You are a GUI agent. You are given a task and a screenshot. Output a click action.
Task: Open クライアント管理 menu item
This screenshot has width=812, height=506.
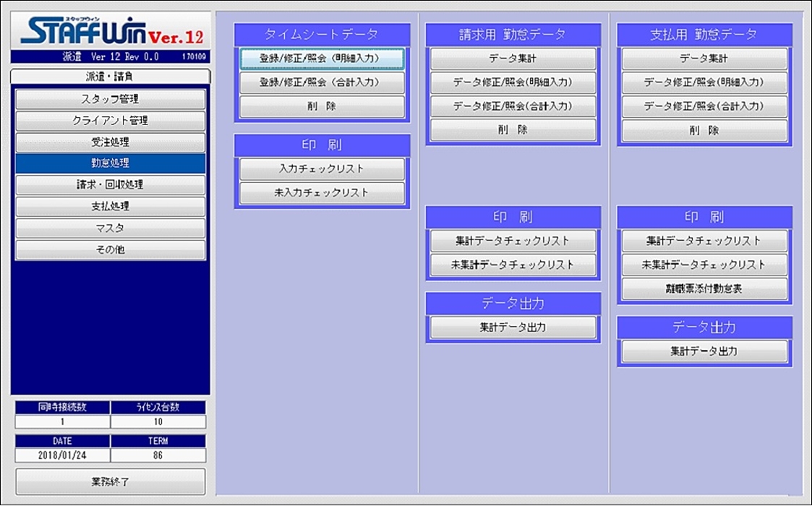point(111,121)
